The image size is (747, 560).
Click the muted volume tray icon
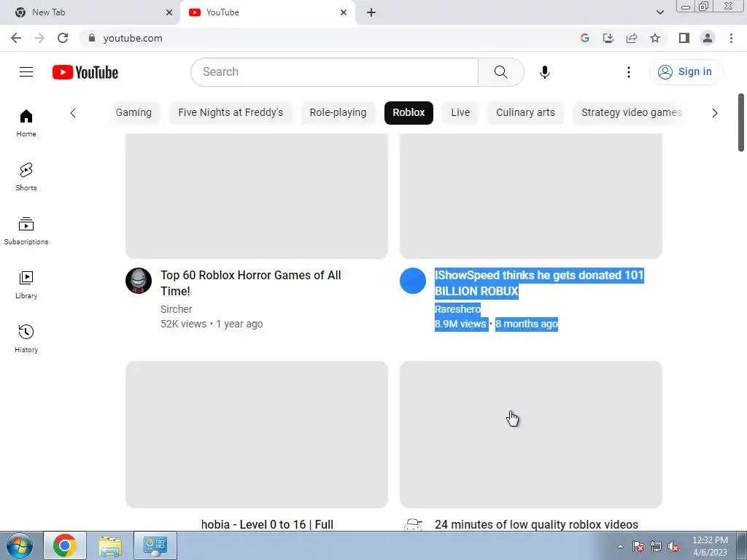(x=673, y=546)
